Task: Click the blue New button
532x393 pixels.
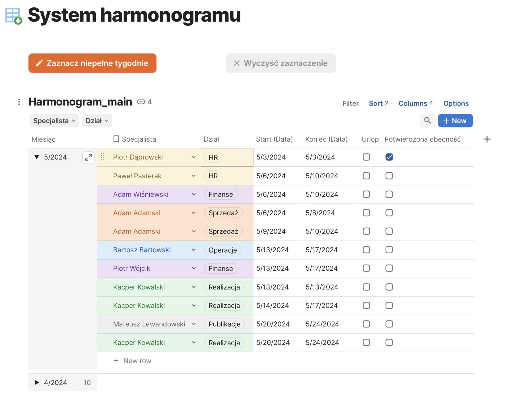Action: click(455, 121)
